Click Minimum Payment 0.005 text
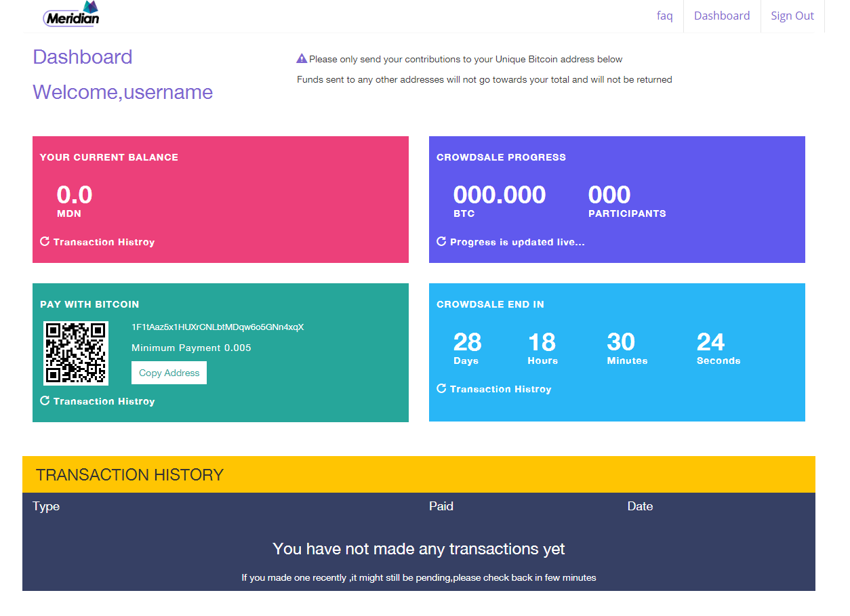This screenshot has width=850, height=616. click(191, 348)
